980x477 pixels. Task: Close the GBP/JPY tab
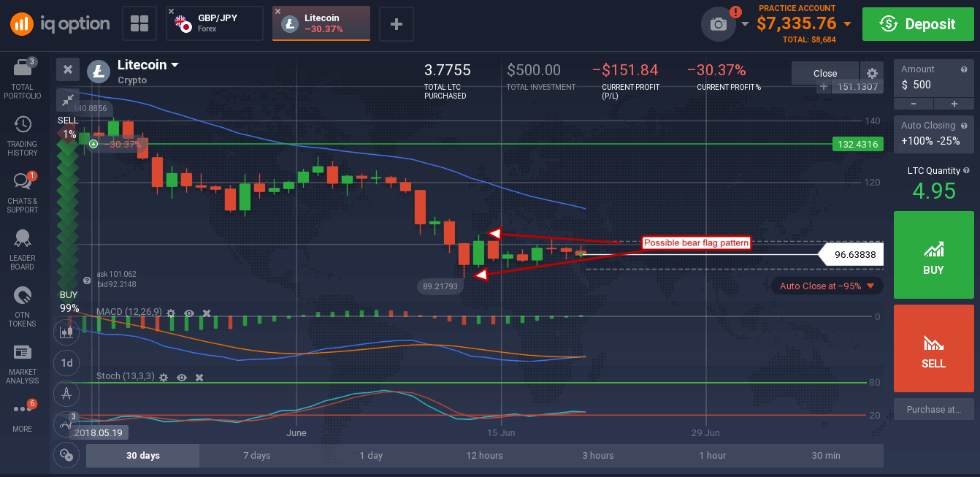[x=171, y=12]
